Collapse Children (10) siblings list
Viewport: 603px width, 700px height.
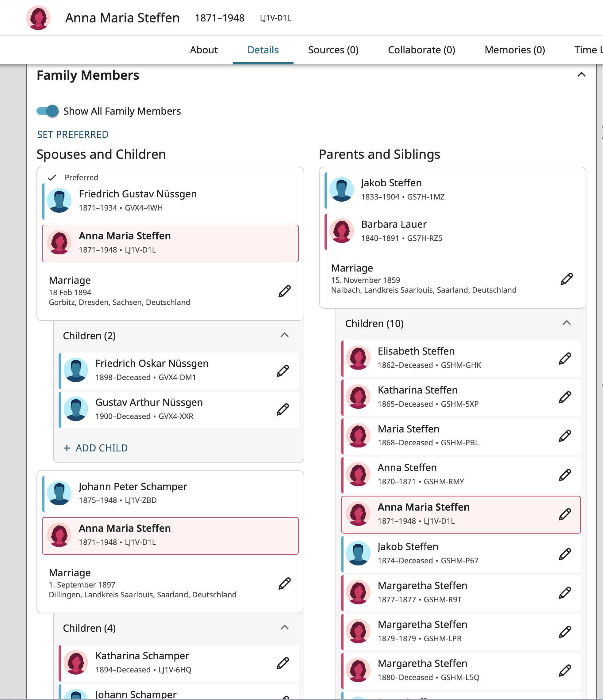[x=567, y=323]
